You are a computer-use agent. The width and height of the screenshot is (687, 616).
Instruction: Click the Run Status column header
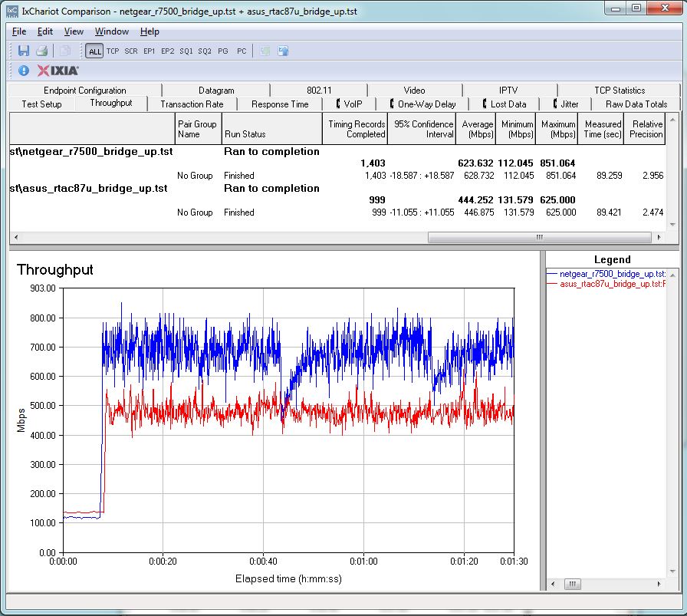272,129
